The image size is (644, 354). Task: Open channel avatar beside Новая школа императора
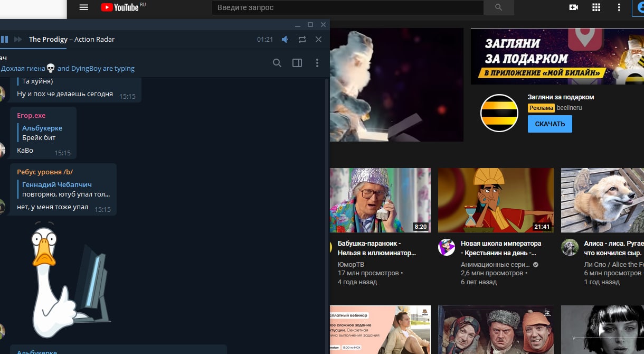[x=447, y=247]
